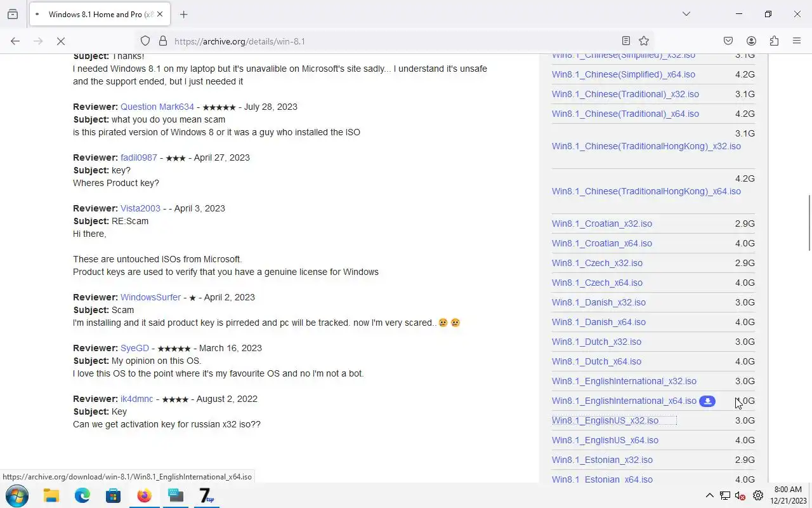This screenshot has height=508, width=812.
Task: Download Win8.1_Croatian_x32.iso
Action: tap(602, 224)
